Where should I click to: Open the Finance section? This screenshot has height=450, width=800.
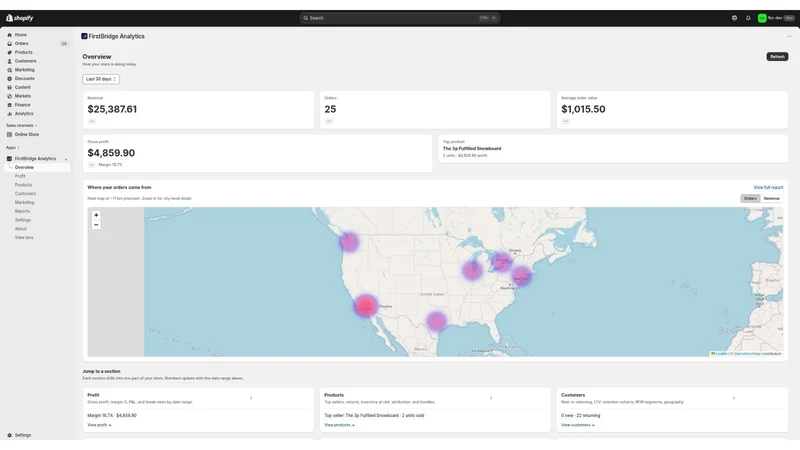coord(22,105)
